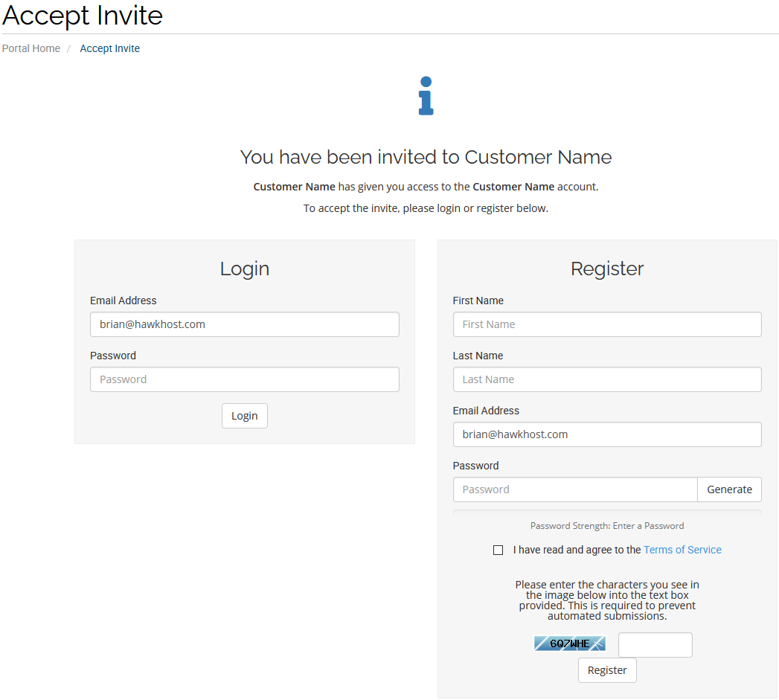Click Generate to create a password
779x700 pixels.
[x=729, y=489]
